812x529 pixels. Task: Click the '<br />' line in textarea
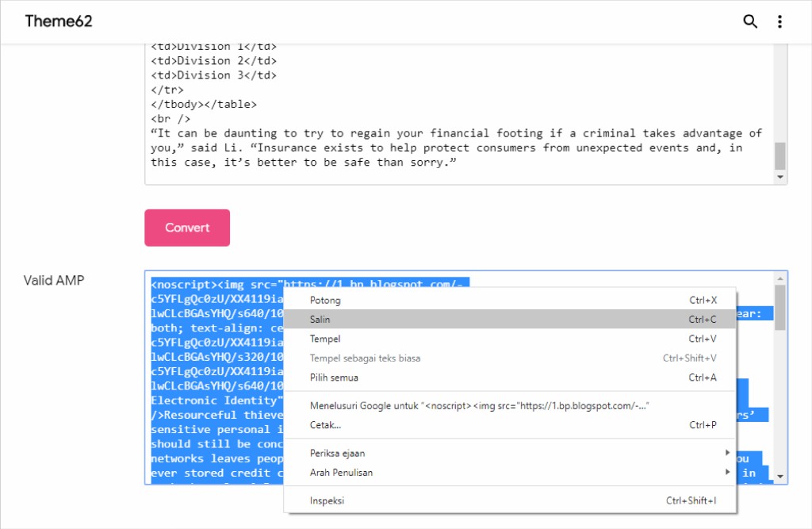(x=170, y=119)
